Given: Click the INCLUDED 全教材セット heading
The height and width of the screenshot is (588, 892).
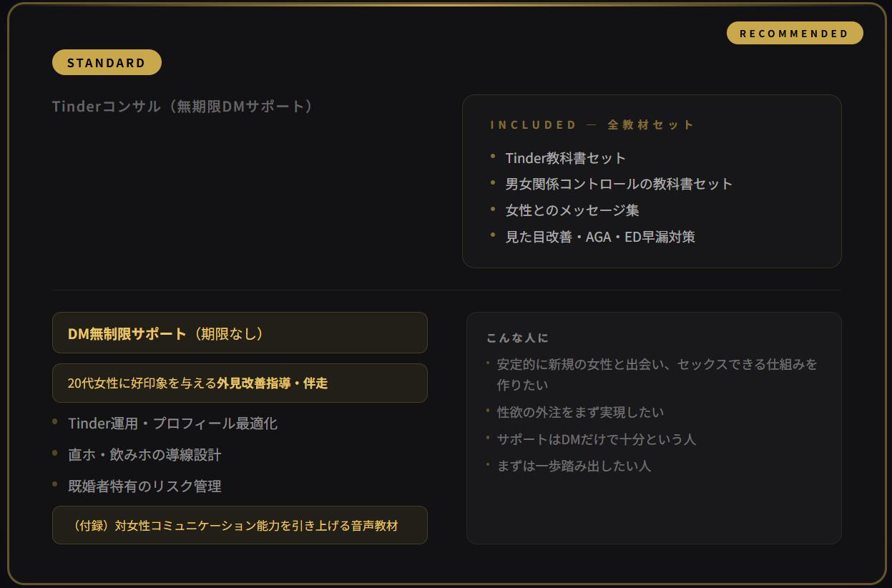Looking at the screenshot, I should click(592, 124).
